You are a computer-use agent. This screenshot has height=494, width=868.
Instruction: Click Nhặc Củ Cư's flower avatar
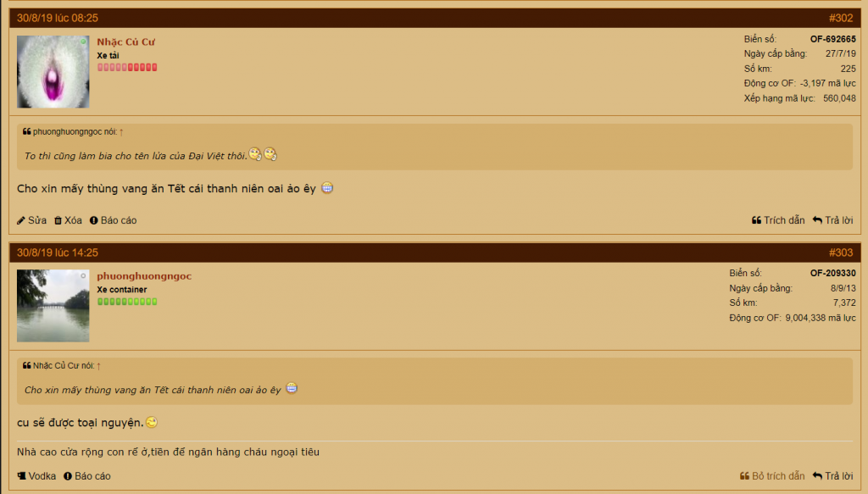(53, 72)
